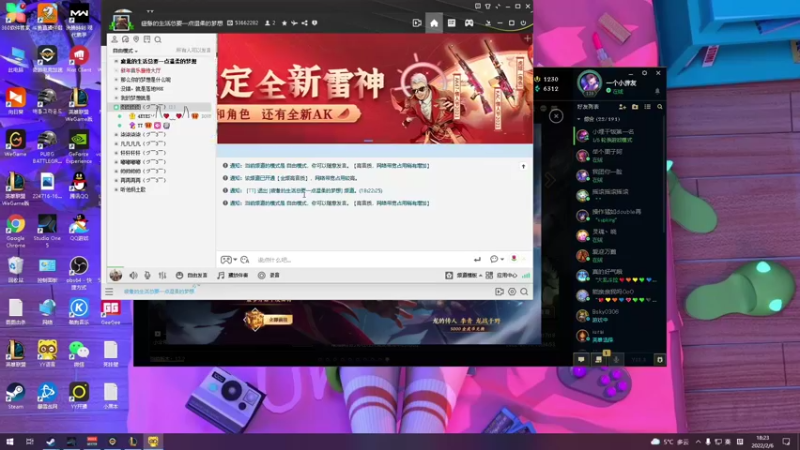Viewport: 800px width, 450px height.
Task: Collapse the friend group in League client
Action: (579, 119)
